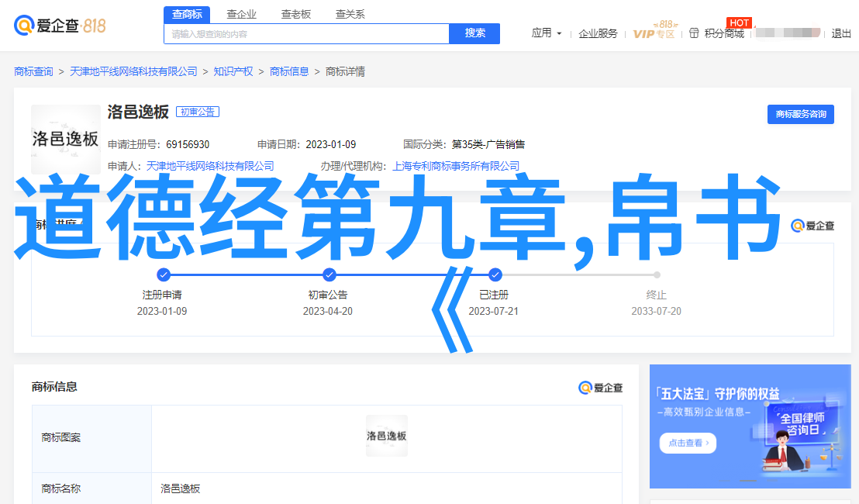Screen dimensions: 859x504
Task: Focus the 请输入想查询的内容 search field
Action: pos(306,34)
